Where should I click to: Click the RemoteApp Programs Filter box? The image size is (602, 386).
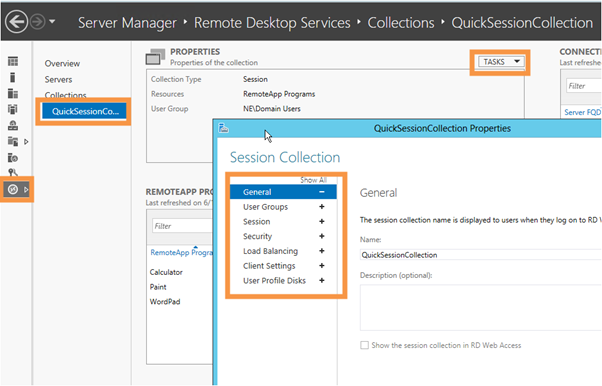[182, 226]
